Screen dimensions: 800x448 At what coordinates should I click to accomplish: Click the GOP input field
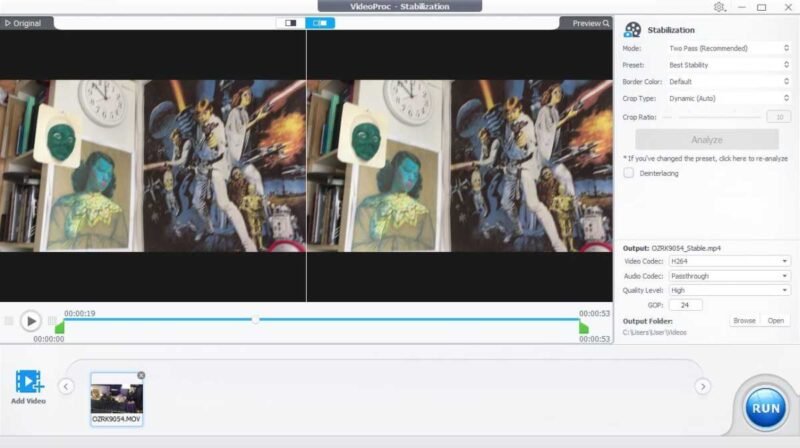click(685, 305)
